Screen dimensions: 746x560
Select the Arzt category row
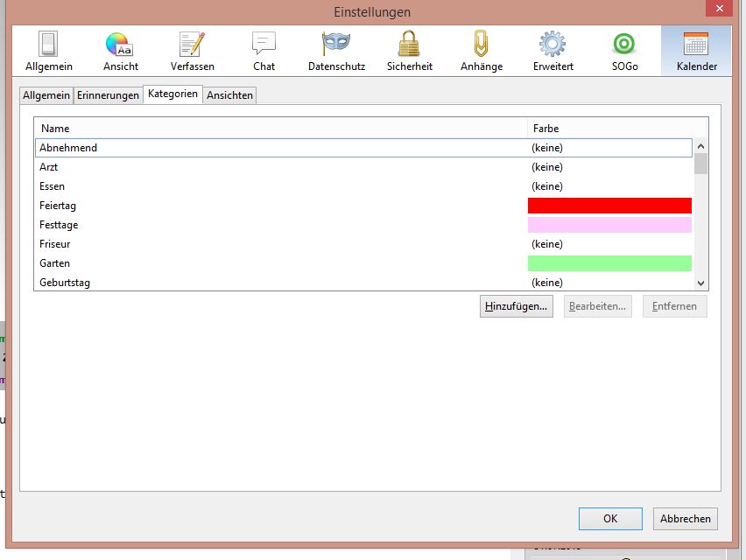(x=364, y=167)
